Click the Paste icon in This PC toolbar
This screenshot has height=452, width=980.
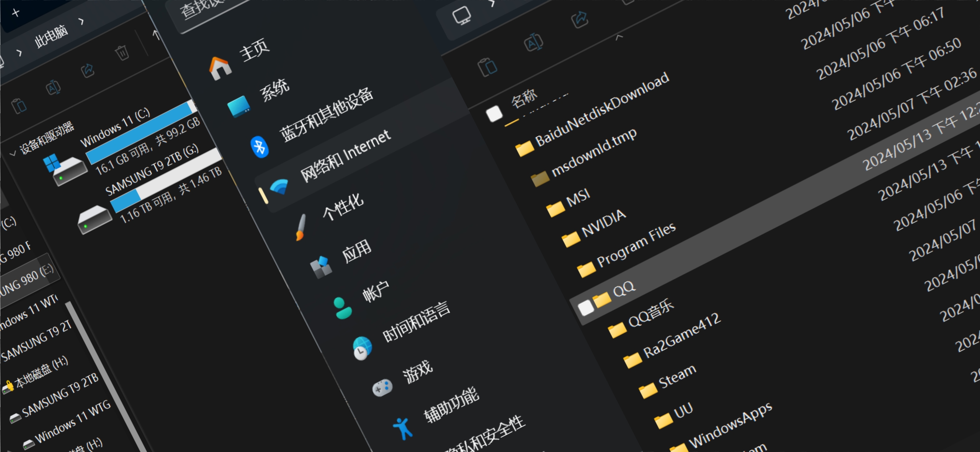point(18,106)
